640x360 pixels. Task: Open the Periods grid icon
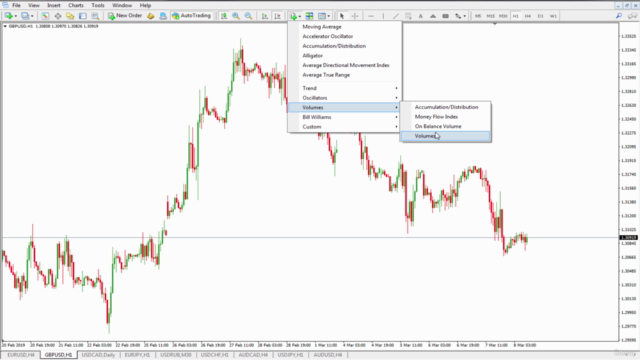309,16
